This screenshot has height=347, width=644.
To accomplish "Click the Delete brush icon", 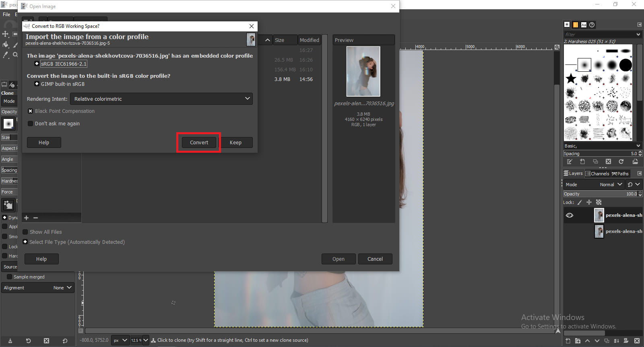I will coord(608,162).
